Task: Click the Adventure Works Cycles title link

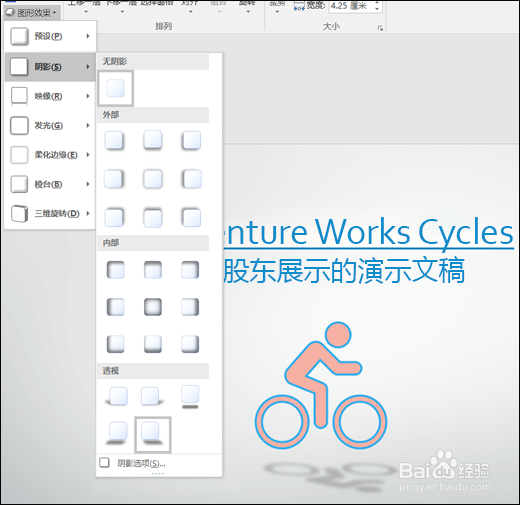Action: point(368,232)
